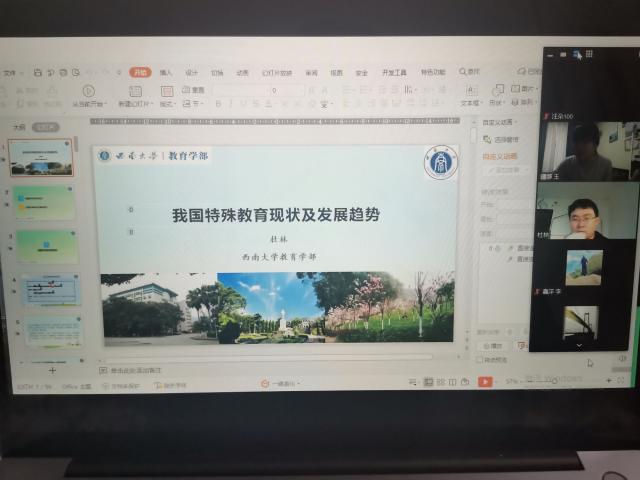Click the 播放 play button in animation pane
Screen dimensions: 640x480
(493, 346)
